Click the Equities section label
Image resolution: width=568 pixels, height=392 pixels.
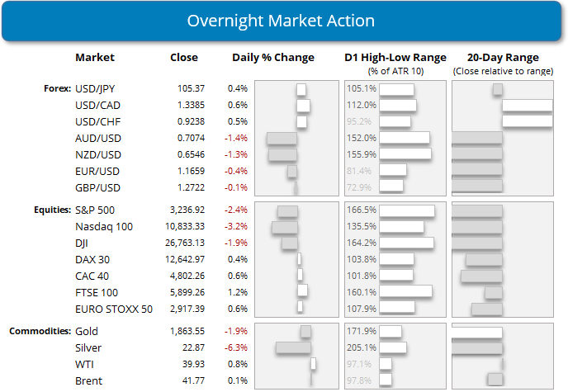coord(50,210)
